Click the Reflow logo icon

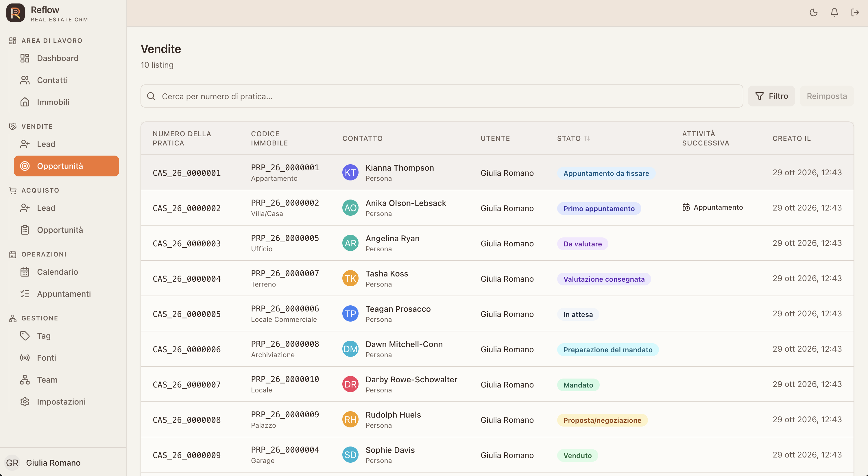tap(16, 13)
